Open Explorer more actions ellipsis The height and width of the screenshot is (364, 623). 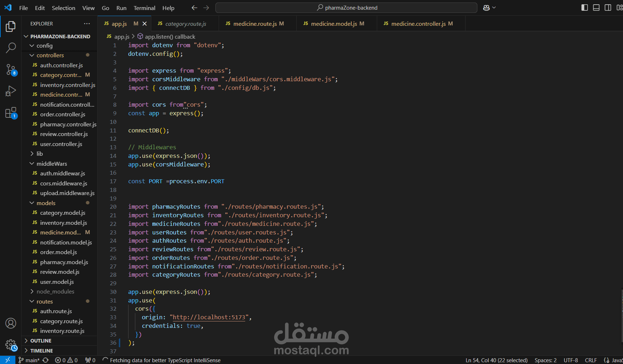click(87, 24)
